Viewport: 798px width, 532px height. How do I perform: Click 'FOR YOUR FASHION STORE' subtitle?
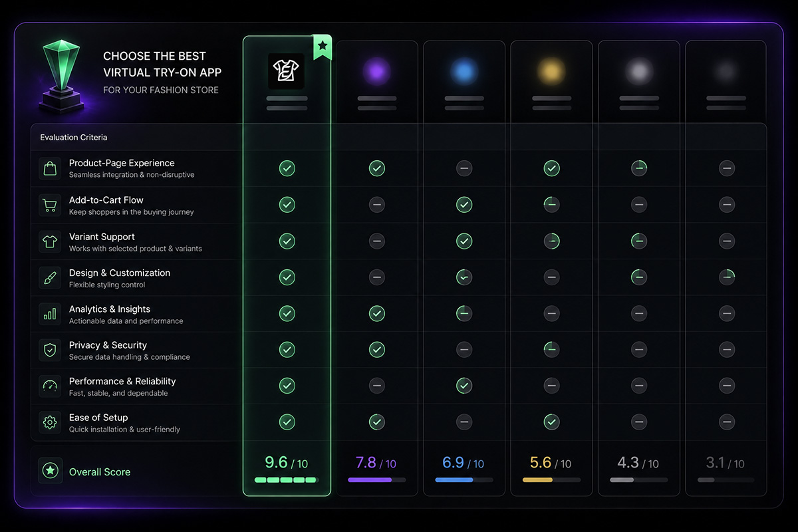pyautogui.click(x=161, y=90)
